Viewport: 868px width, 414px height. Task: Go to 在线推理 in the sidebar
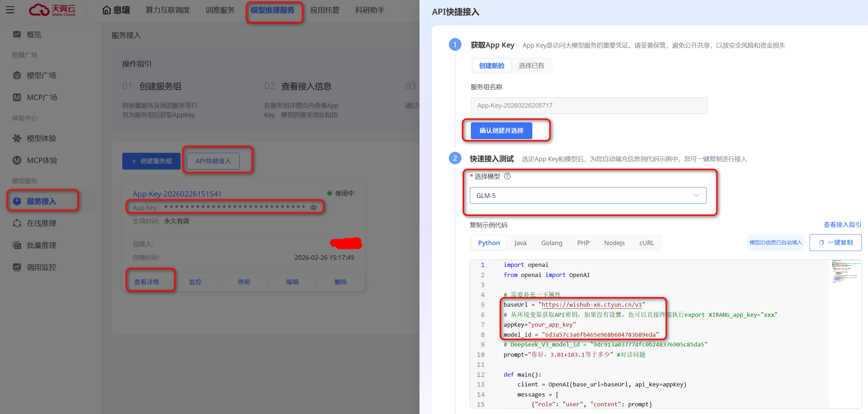[x=42, y=223]
